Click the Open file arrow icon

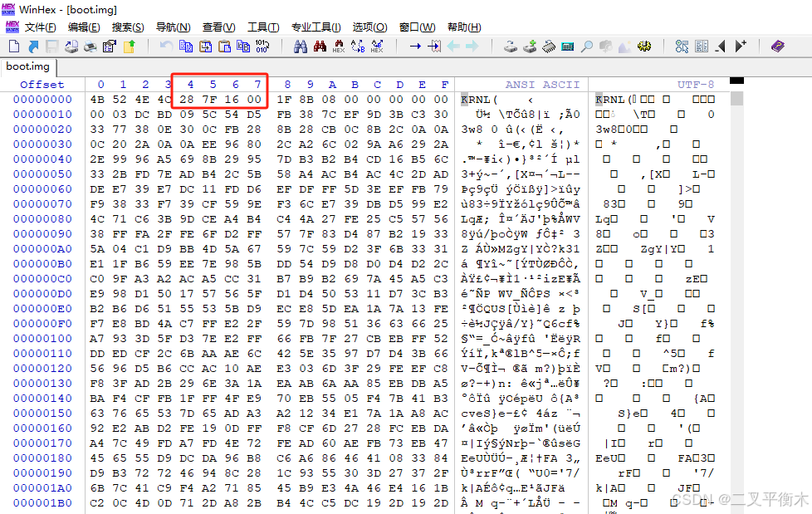33,47
